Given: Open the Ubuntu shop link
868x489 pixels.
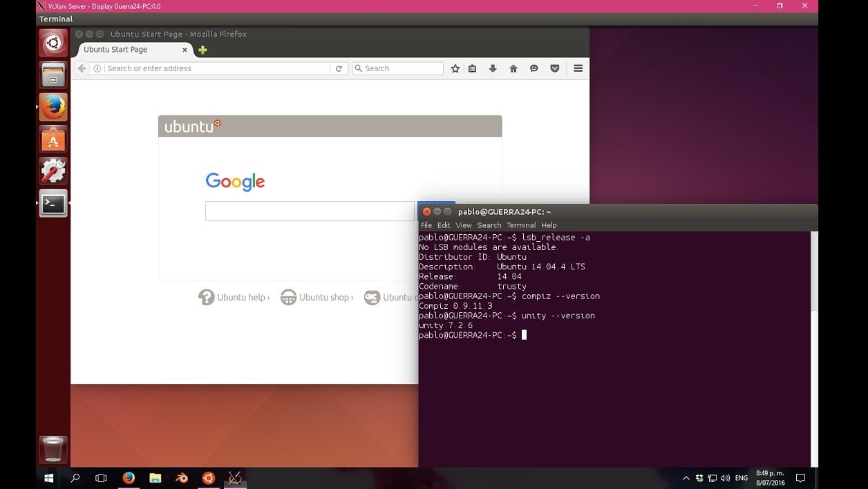Looking at the screenshot, I should pos(317,297).
